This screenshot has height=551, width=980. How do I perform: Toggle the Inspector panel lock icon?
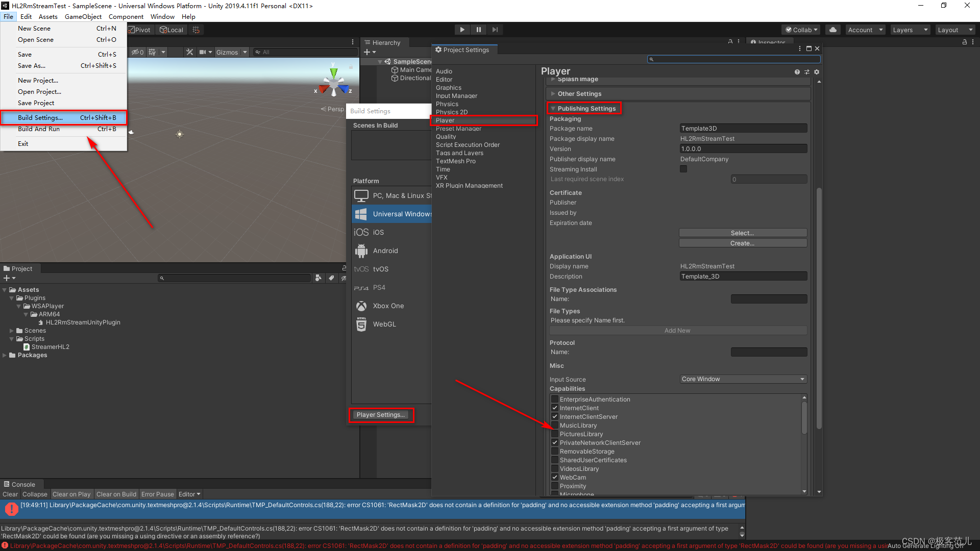965,42
